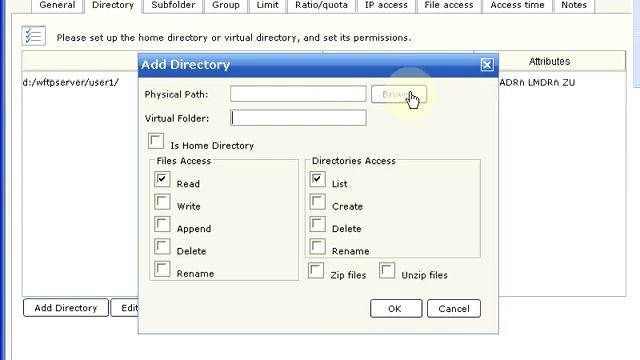The width and height of the screenshot is (640, 360).
Task: Enable Directories Access Create permission
Action: 317,202
